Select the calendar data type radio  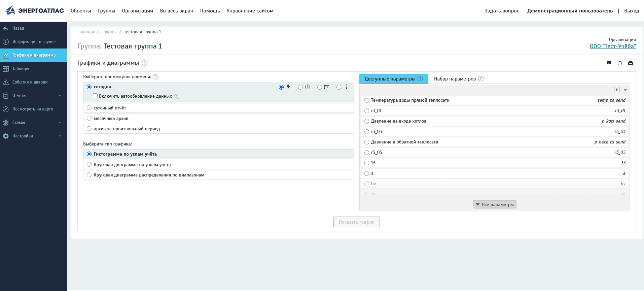click(x=320, y=87)
